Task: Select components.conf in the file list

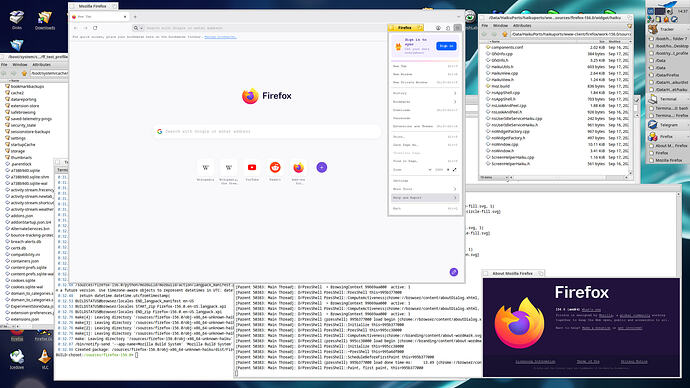Action: (507, 47)
